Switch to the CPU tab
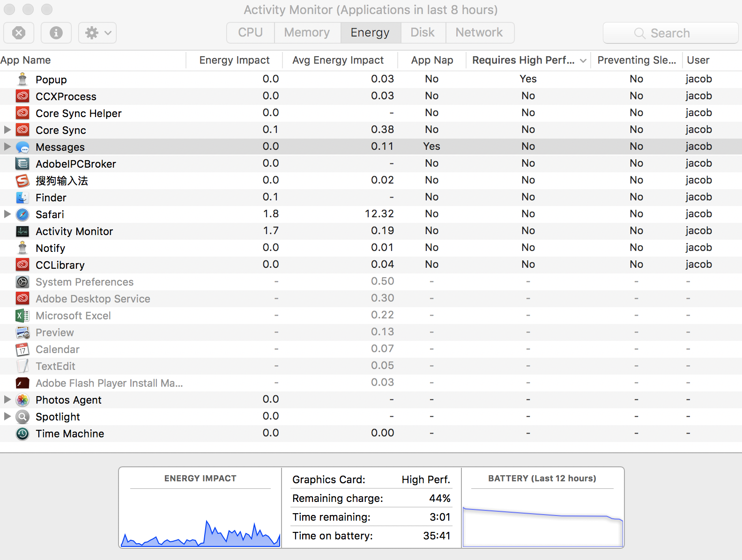 point(250,33)
